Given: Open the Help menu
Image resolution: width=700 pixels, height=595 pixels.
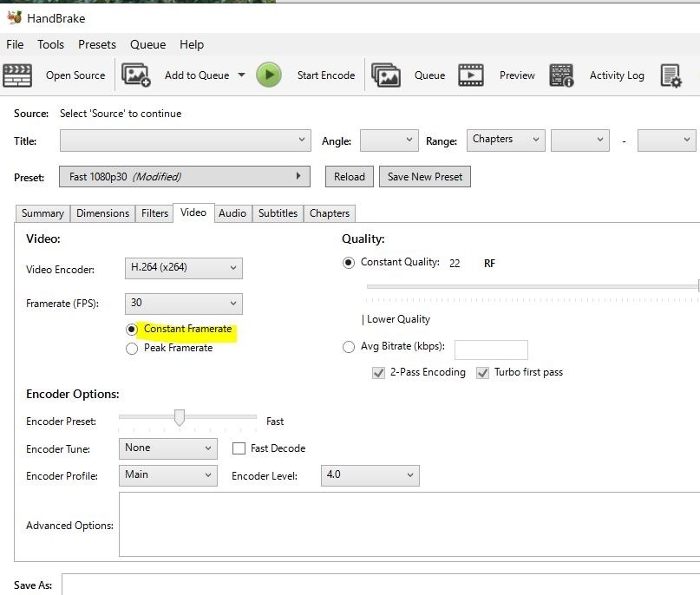Looking at the screenshot, I should pyautogui.click(x=192, y=44).
